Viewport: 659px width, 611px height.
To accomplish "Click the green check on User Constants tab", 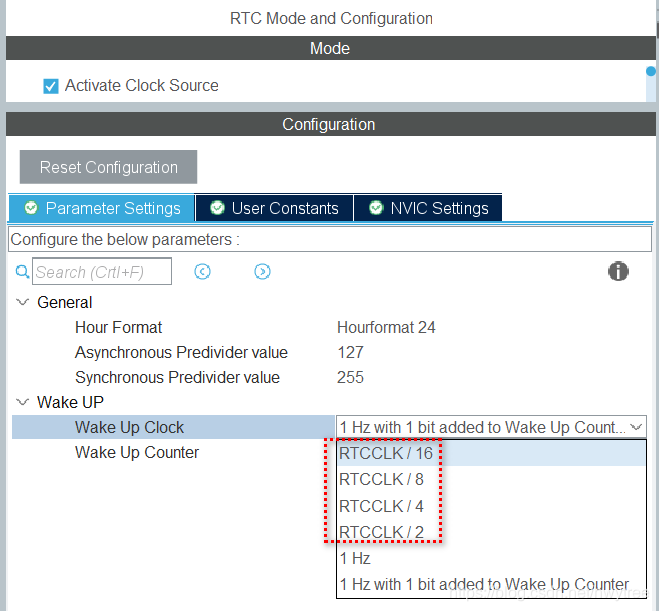I will (x=217, y=208).
